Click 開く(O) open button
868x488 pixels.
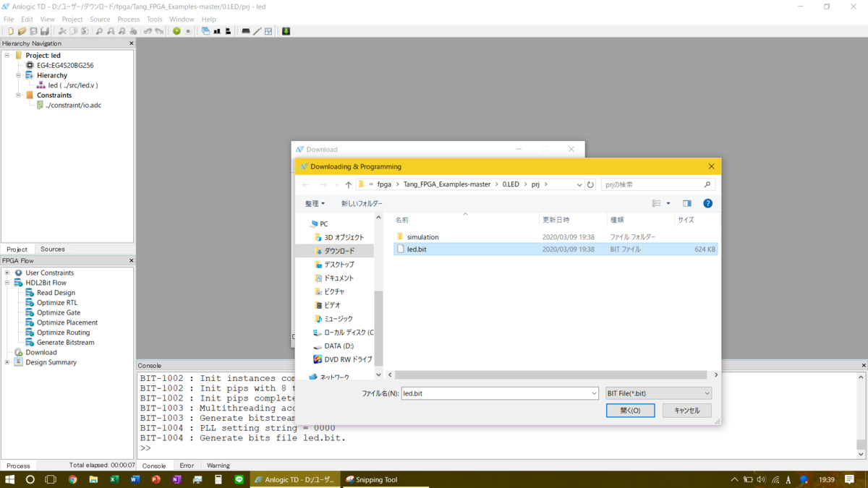630,411
